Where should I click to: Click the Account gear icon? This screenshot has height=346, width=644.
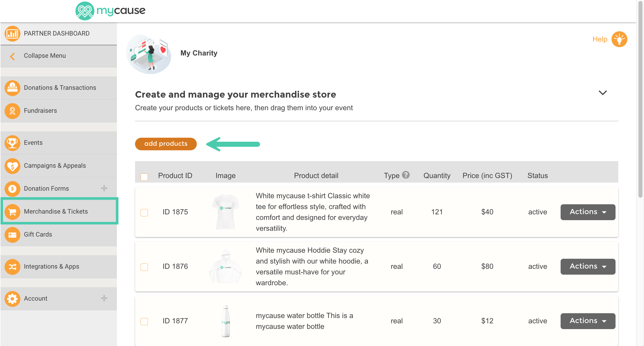tap(12, 299)
